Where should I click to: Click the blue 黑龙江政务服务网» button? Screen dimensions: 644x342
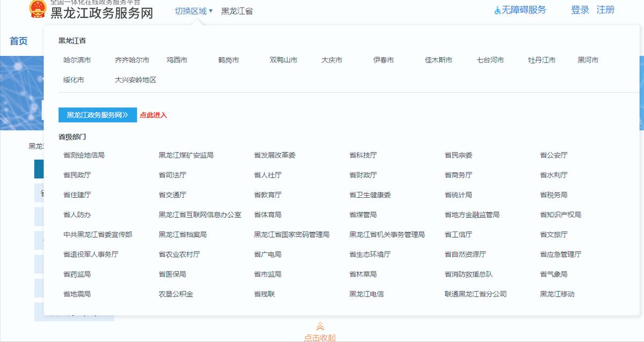(x=97, y=114)
